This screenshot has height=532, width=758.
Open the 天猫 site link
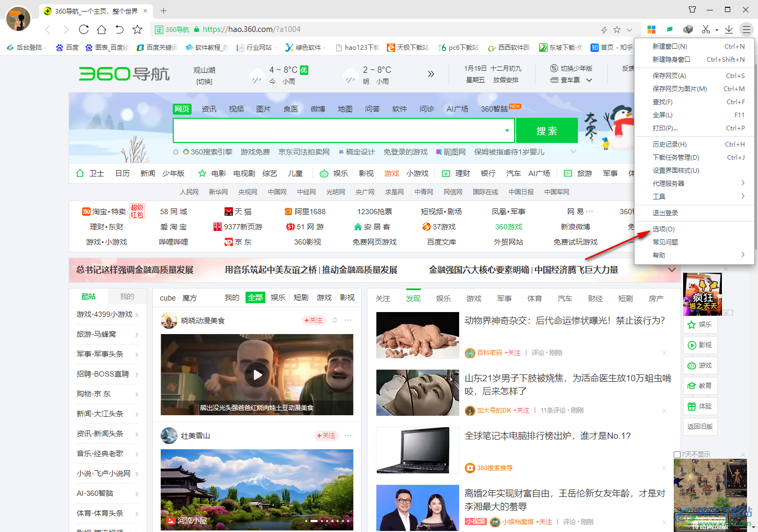pyautogui.click(x=238, y=212)
